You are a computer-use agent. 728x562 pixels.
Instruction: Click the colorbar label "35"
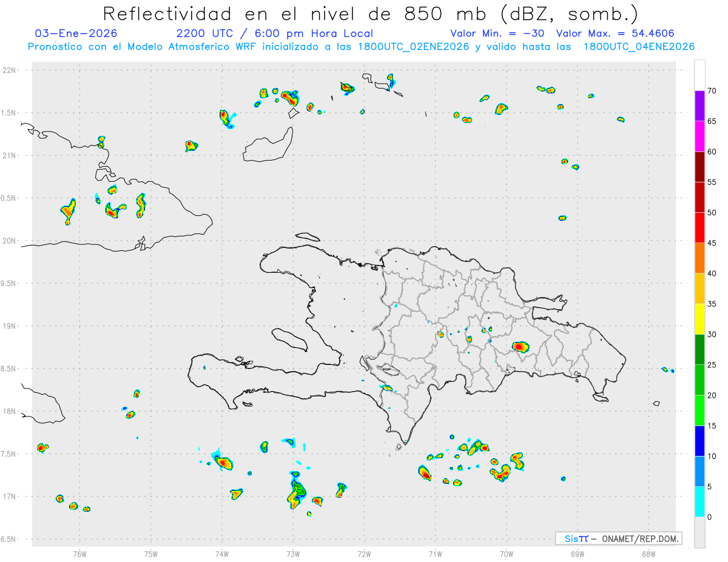(712, 304)
